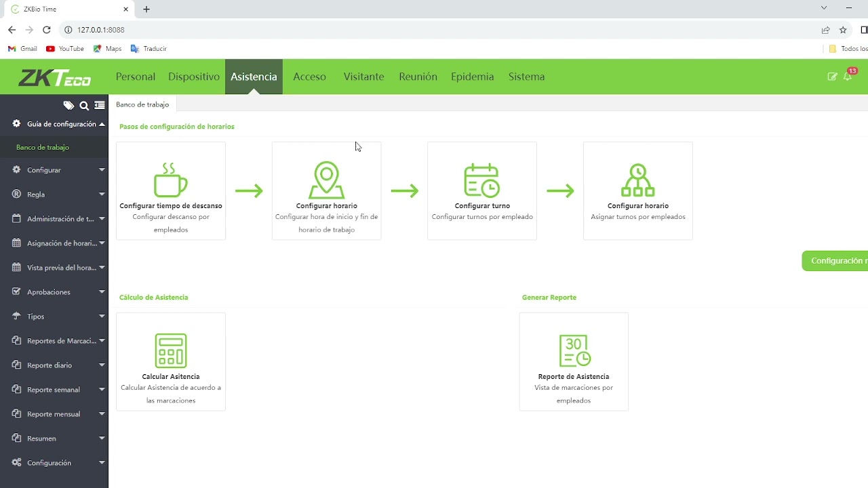868x488 pixels.
Task: Click the ZKTeco logo
Action: coord(54,77)
